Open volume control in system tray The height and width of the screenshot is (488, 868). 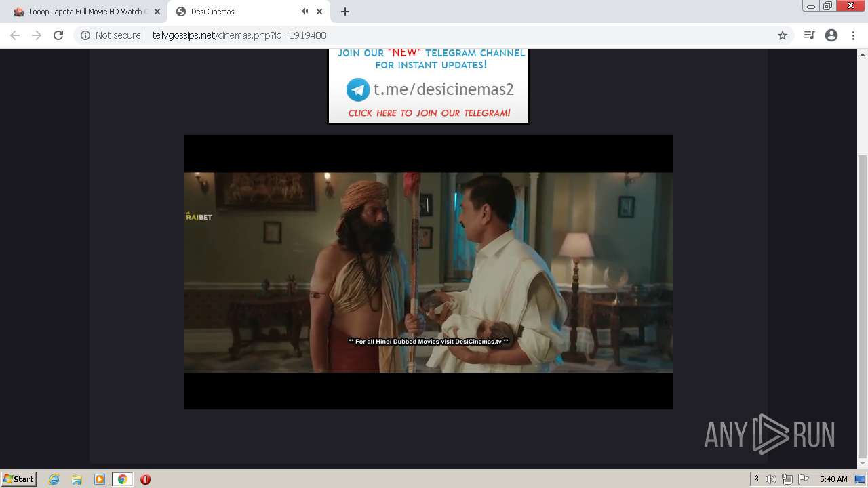coord(771,479)
